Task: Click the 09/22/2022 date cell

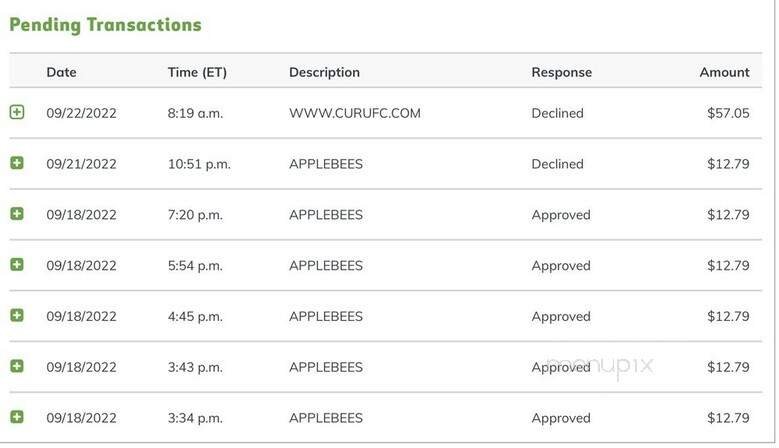Action: click(x=81, y=113)
